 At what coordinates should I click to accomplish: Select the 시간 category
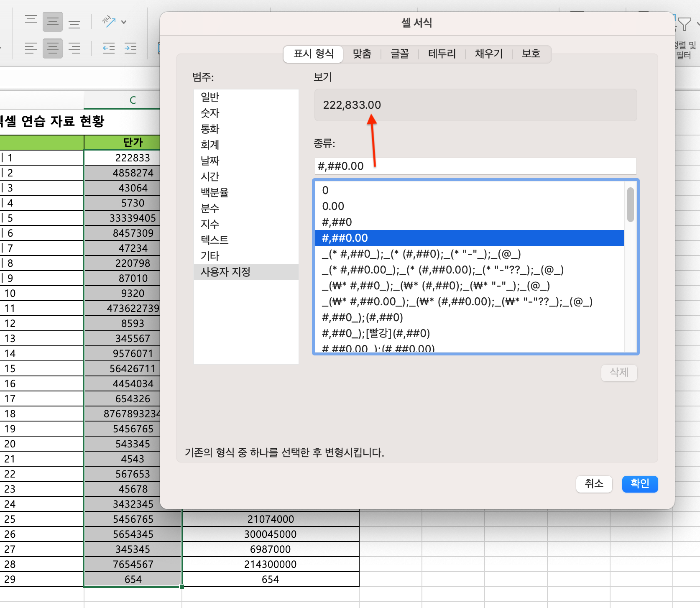tap(246, 176)
